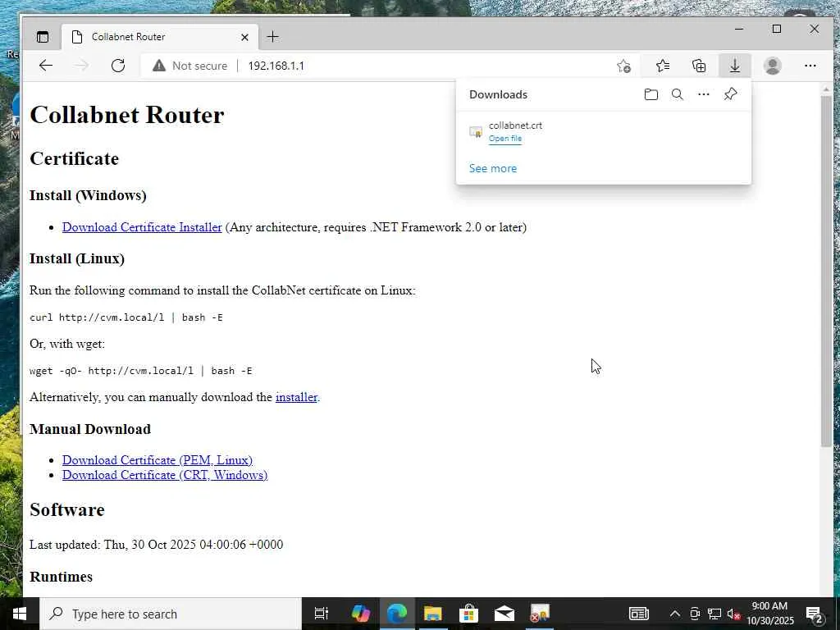Open the Mail app on the taskbar
Image resolution: width=840 pixels, height=630 pixels.
(x=504, y=614)
